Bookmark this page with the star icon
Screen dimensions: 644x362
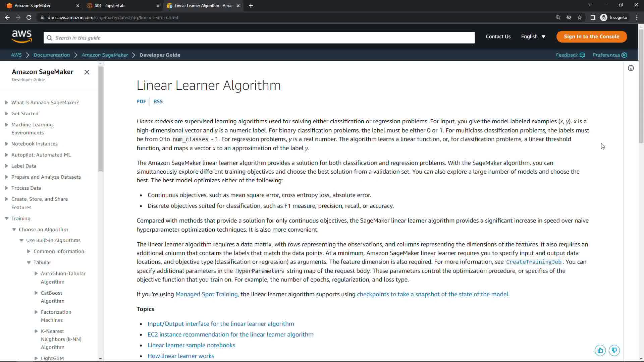(x=580, y=17)
